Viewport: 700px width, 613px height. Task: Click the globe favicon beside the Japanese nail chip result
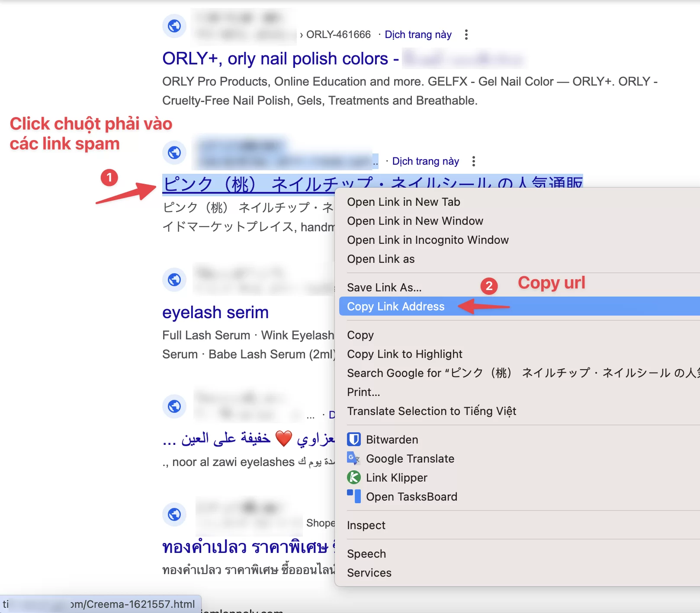(174, 152)
